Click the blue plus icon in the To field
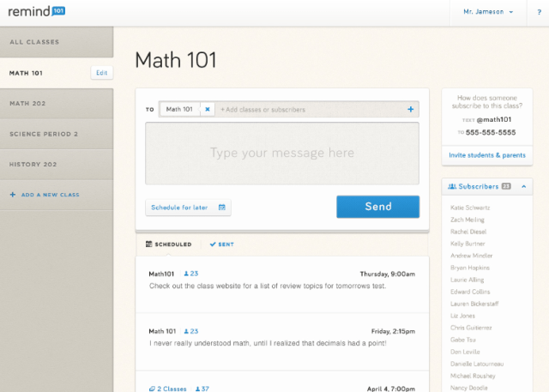 coord(410,109)
